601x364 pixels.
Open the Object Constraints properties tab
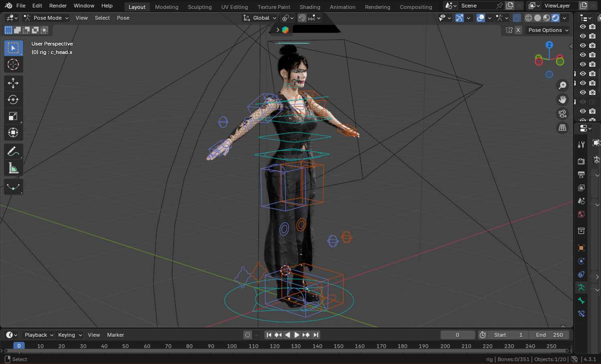click(x=581, y=274)
